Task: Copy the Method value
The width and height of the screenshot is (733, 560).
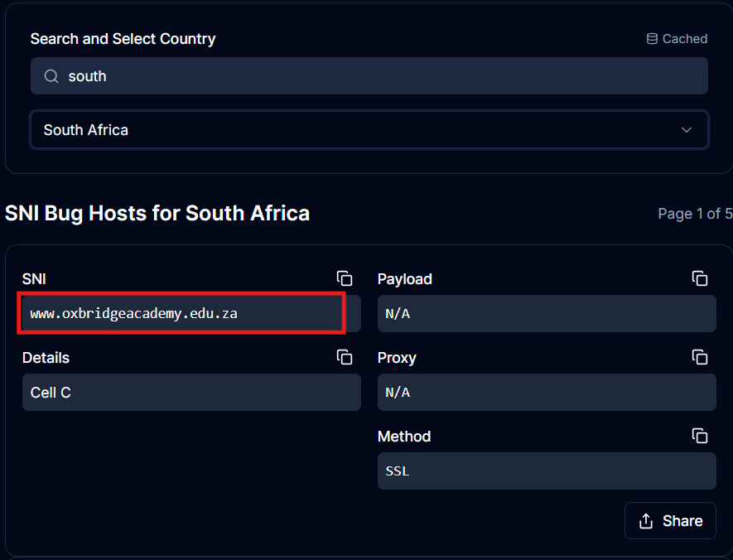Action: (700, 437)
